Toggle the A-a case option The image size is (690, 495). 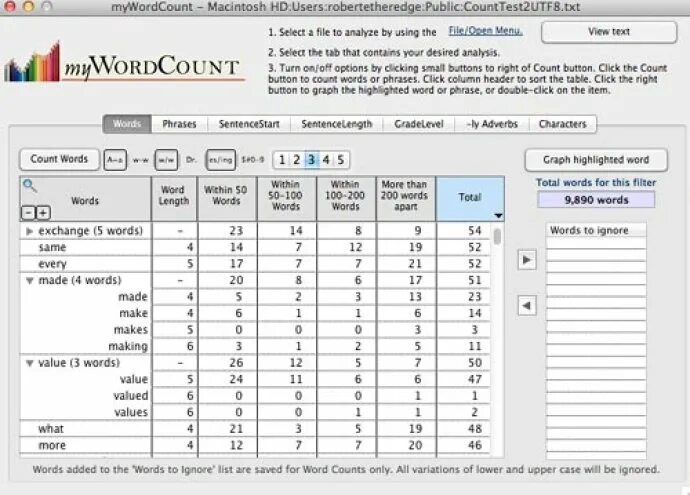point(115,160)
